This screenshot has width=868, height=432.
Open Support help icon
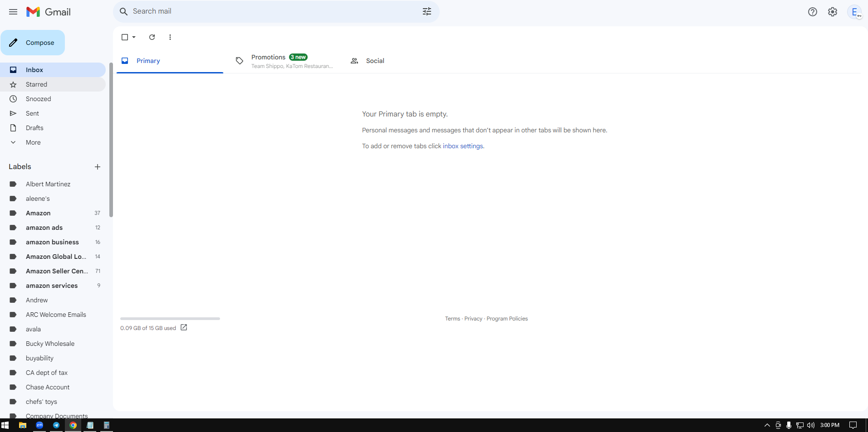click(813, 12)
